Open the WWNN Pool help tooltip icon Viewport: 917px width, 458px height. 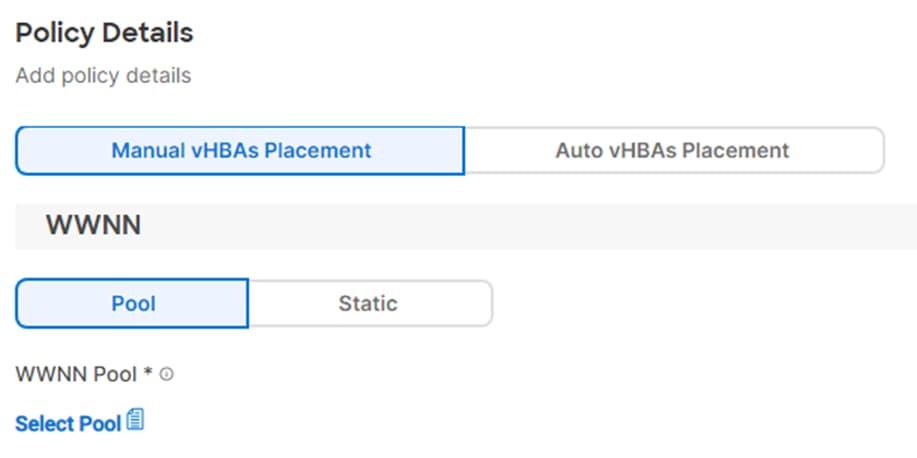click(x=167, y=374)
